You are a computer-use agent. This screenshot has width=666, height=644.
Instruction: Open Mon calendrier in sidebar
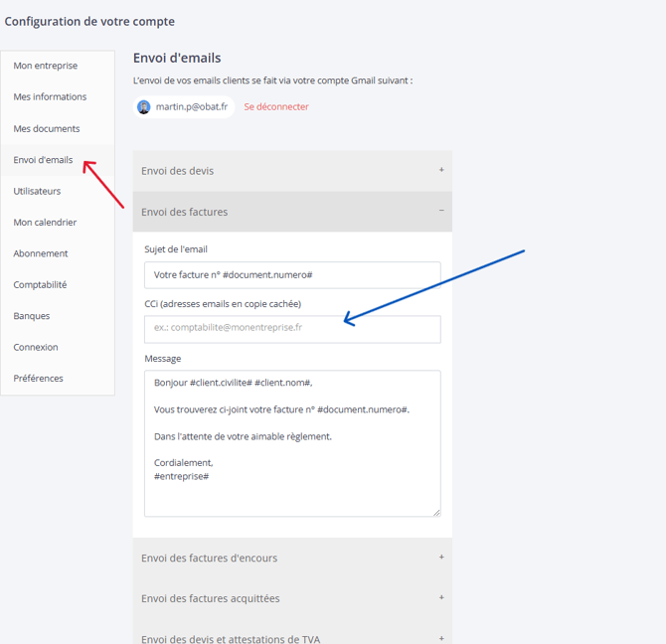[45, 223]
